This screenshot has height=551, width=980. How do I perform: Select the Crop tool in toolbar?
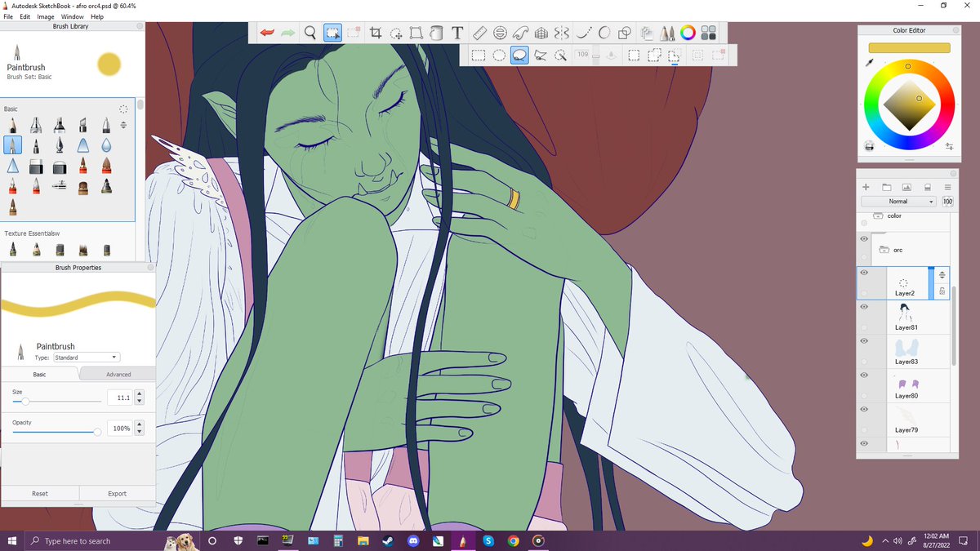point(376,33)
